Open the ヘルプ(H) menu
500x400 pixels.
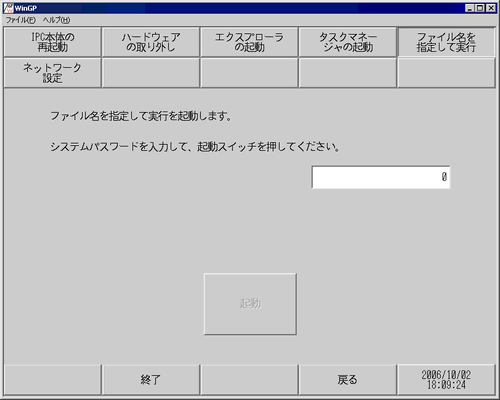tap(56, 20)
